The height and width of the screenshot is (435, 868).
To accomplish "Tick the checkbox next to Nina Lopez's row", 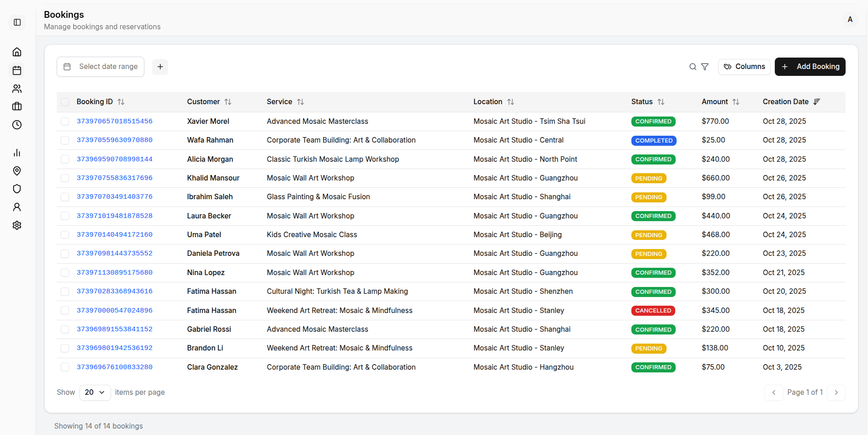I will [x=65, y=272].
